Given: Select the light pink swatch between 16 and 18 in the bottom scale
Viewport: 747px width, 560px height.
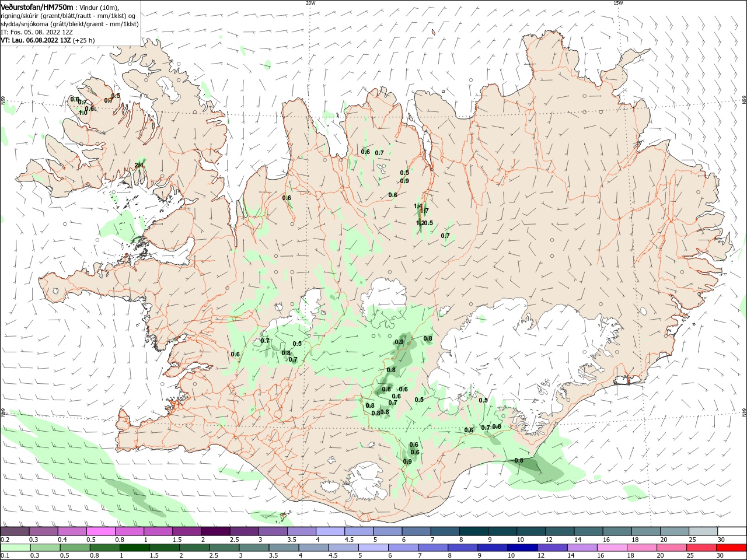Looking at the screenshot, I should 612,548.
